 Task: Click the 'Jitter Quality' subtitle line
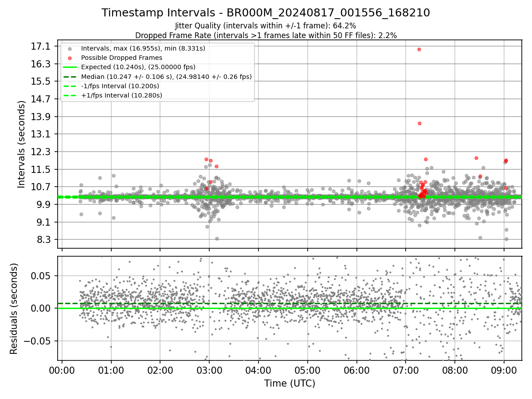pyautogui.click(x=266, y=26)
